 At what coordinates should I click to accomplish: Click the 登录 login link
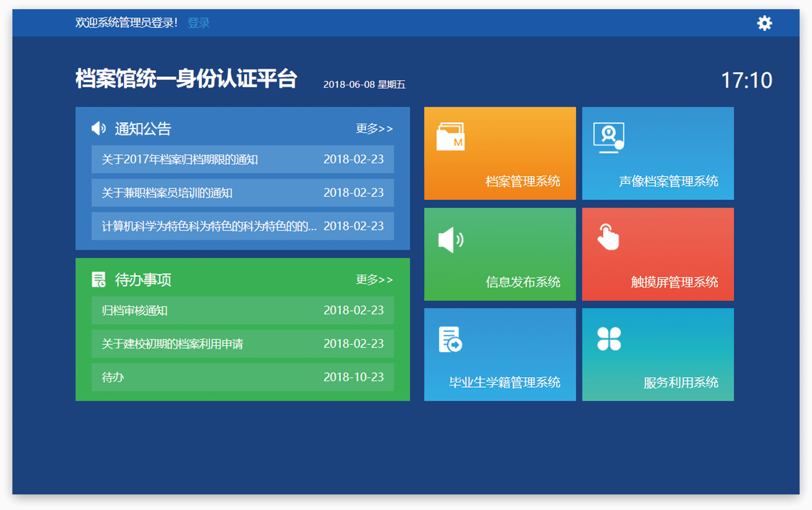(x=198, y=23)
